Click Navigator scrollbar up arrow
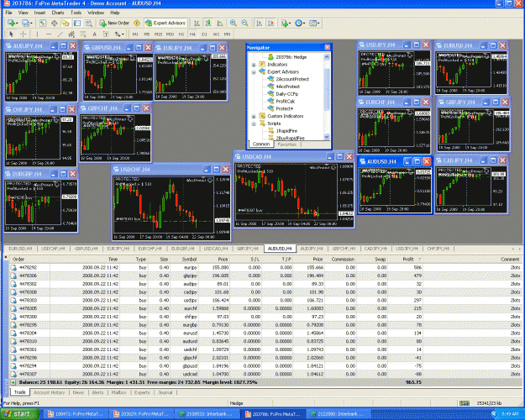 coord(327,57)
